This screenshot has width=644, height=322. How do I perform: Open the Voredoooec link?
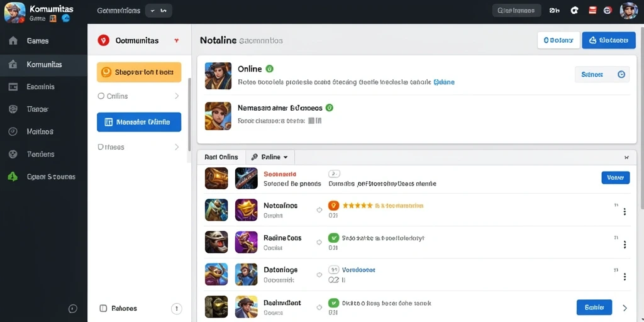(358, 270)
